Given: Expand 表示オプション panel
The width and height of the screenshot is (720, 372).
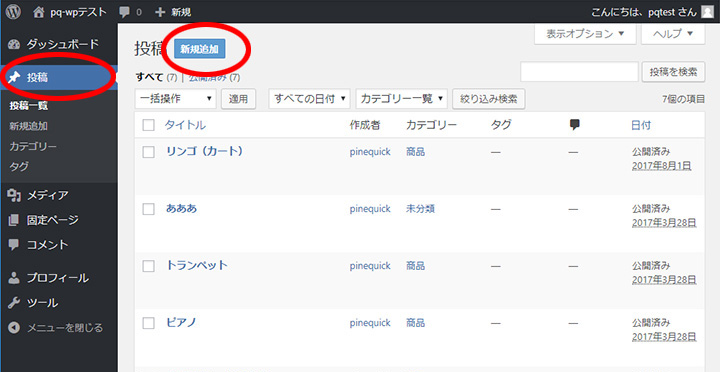Looking at the screenshot, I should tap(585, 34).
